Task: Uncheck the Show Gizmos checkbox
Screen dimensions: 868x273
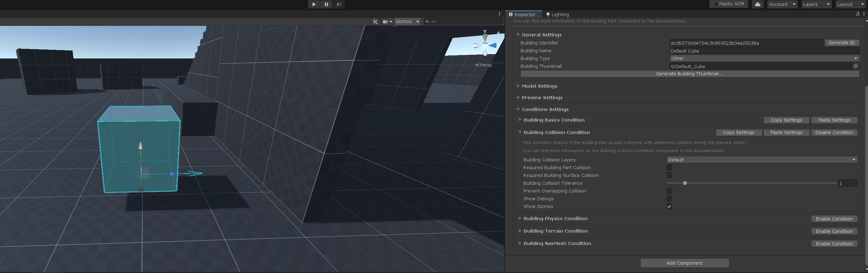Action: point(669,206)
